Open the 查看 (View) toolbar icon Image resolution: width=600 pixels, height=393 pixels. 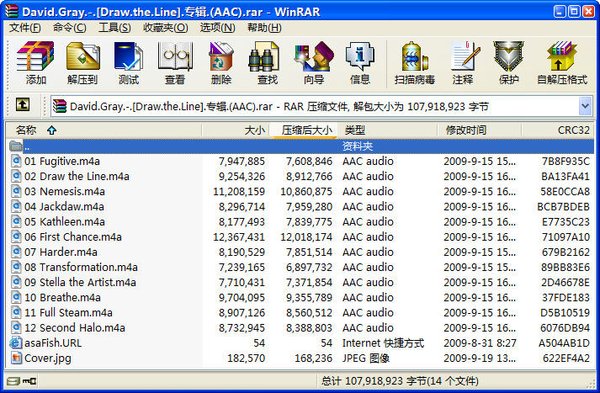click(175, 56)
